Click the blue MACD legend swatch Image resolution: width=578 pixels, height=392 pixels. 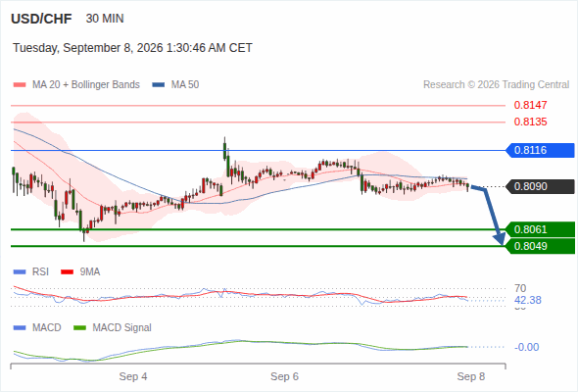click(20, 328)
